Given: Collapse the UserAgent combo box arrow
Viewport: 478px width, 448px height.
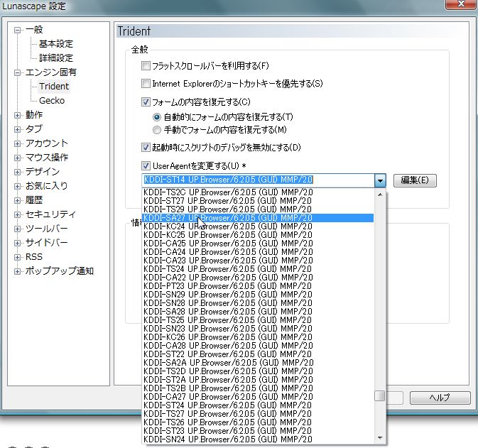Looking at the screenshot, I should click(x=380, y=180).
